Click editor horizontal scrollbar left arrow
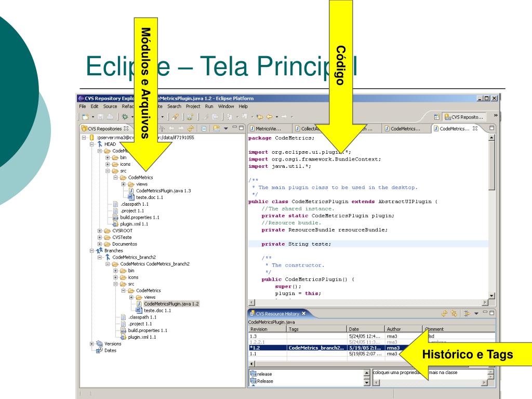The height and width of the screenshot is (399, 532). [251, 302]
